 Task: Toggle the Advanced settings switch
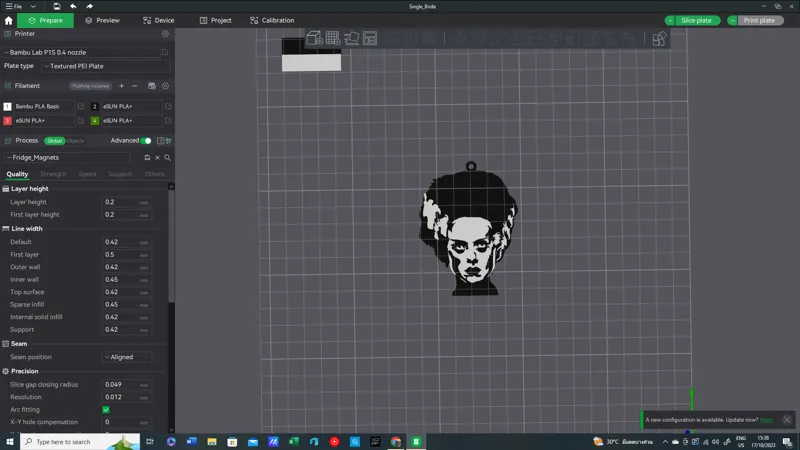pos(146,141)
